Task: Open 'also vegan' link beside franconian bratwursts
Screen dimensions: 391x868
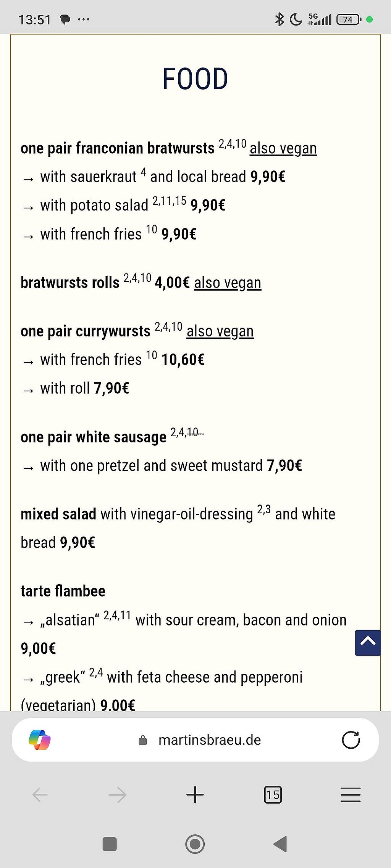Action: pos(283,148)
